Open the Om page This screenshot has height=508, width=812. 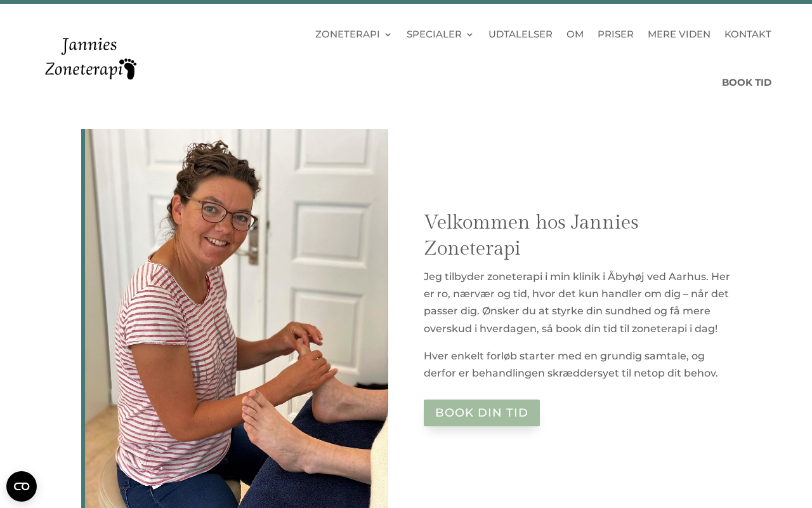575,34
